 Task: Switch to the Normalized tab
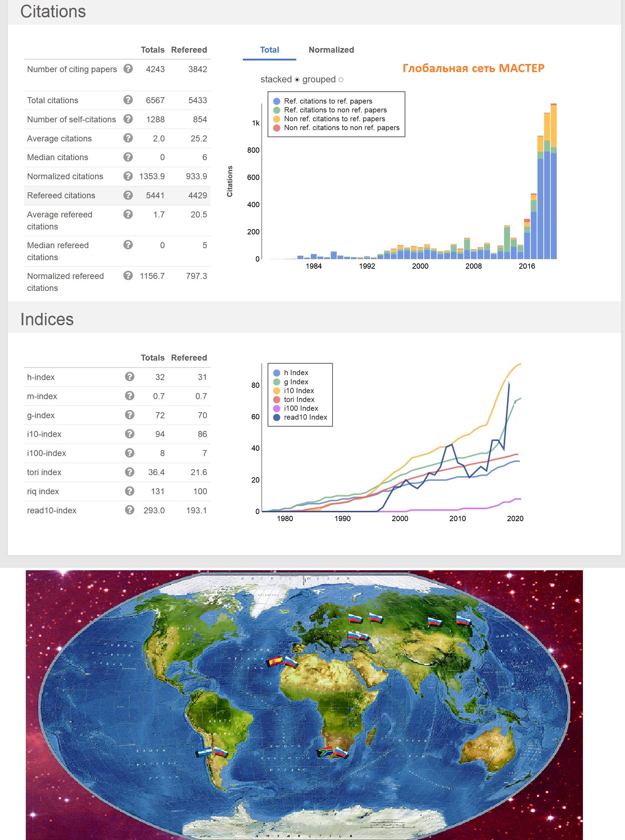tap(331, 50)
